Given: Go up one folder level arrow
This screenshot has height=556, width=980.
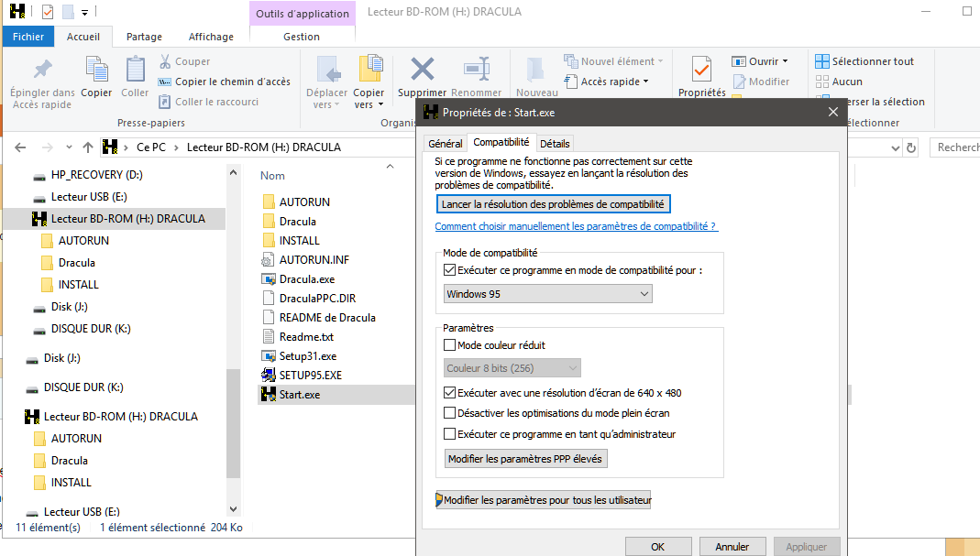Looking at the screenshot, I should click(x=87, y=147).
